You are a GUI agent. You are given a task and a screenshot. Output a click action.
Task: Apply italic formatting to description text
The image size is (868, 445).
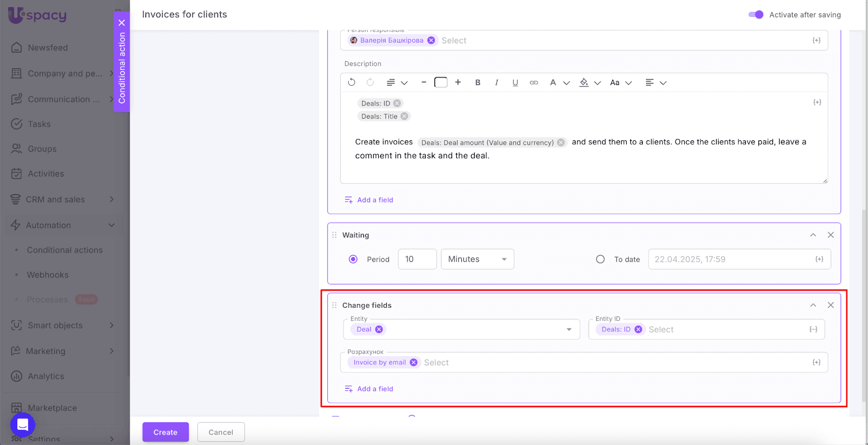[496, 82]
